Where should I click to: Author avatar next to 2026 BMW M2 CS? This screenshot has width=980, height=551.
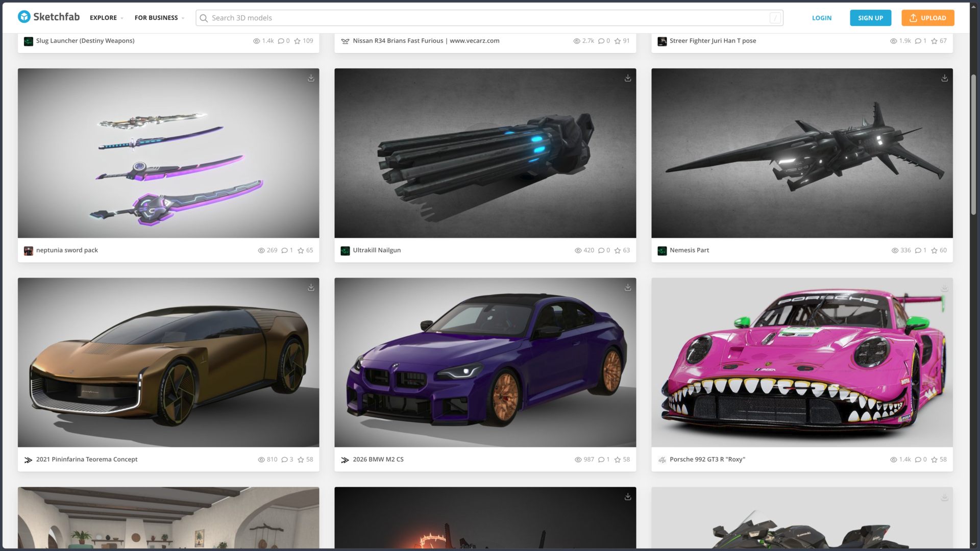pyautogui.click(x=345, y=460)
